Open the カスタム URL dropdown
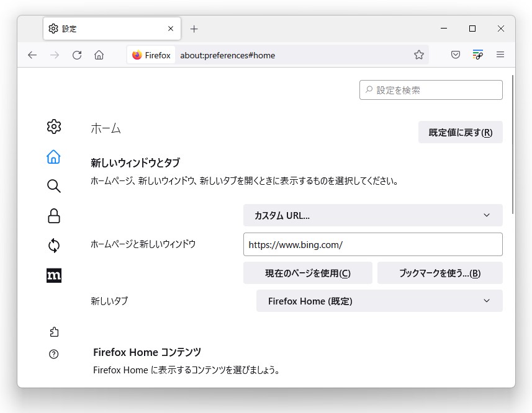 pyautogui.click(x=372, y=215)
